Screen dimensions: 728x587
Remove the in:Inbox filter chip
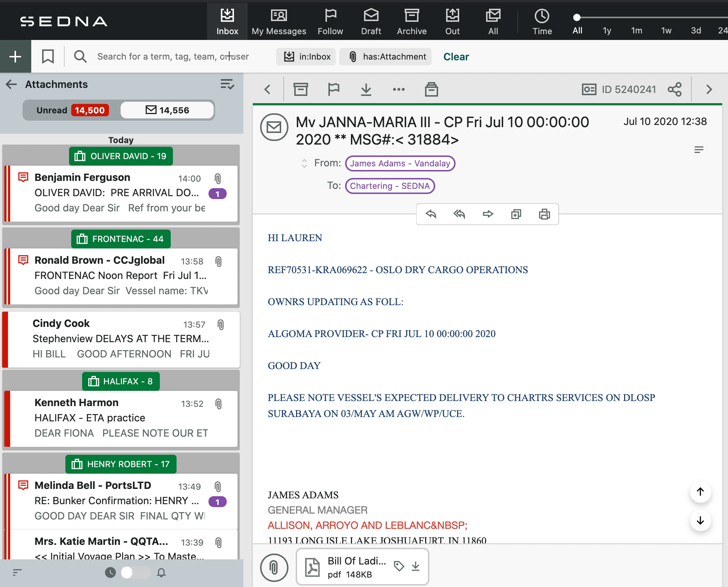coord(306,57)
